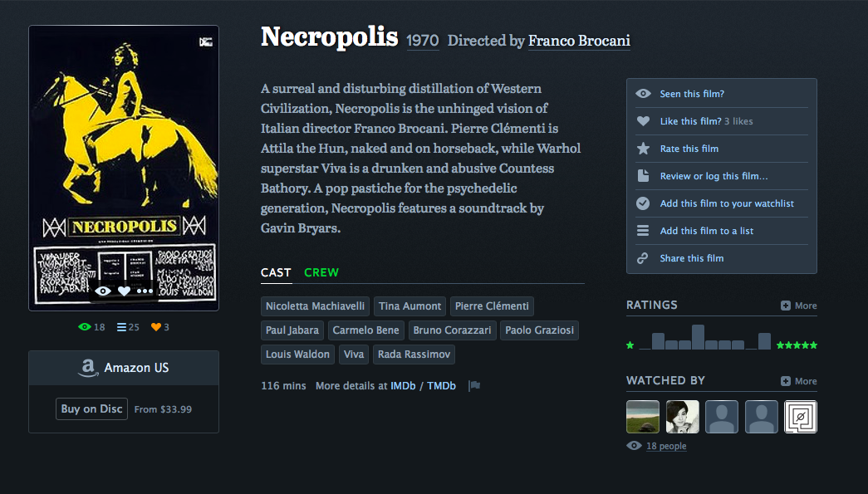Viewport: 868px width, 494px height.
Task: Click the Amazon logo icon
Action: 88,368
